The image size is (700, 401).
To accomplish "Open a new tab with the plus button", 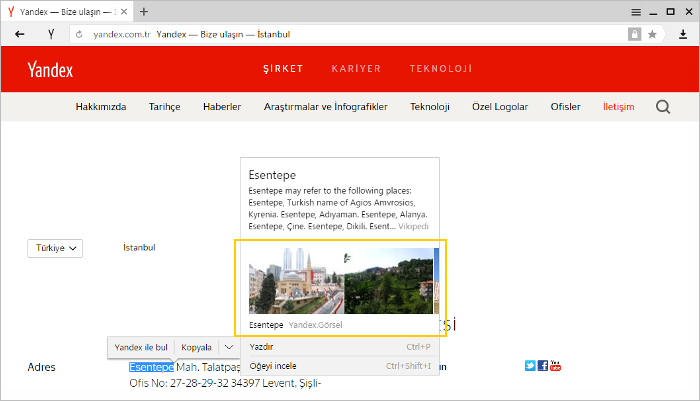I will (144, 12).
